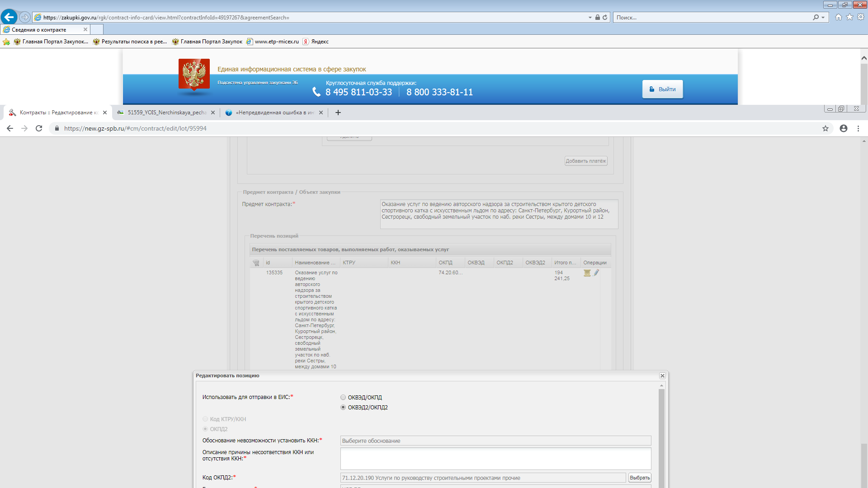This screenshot has height=488, width=868.
Task: Click cell with id 135335
Action: pos(274,273)
